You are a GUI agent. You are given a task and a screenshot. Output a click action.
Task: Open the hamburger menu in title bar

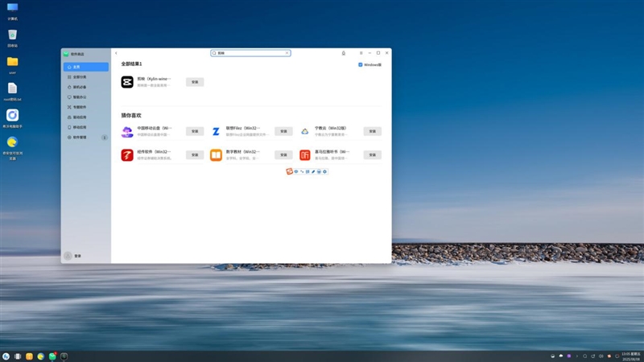click(x=361, y=53)
